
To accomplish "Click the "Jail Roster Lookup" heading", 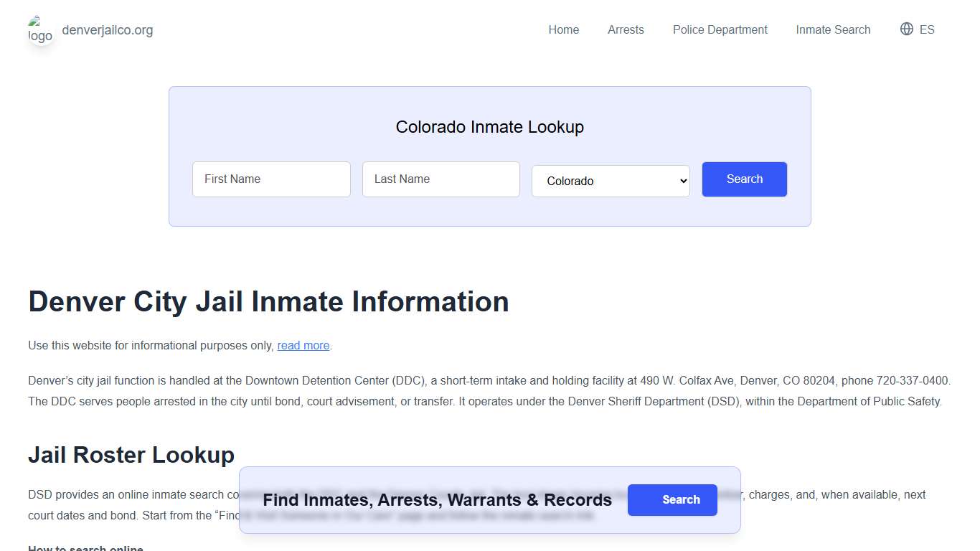I will 131,455.
